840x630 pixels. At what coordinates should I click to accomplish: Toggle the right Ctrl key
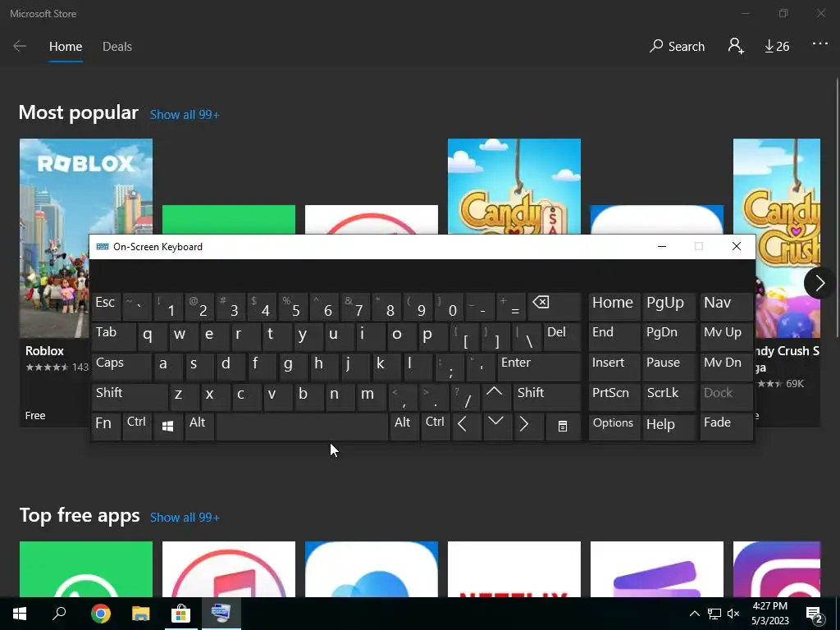pos(435,427)
